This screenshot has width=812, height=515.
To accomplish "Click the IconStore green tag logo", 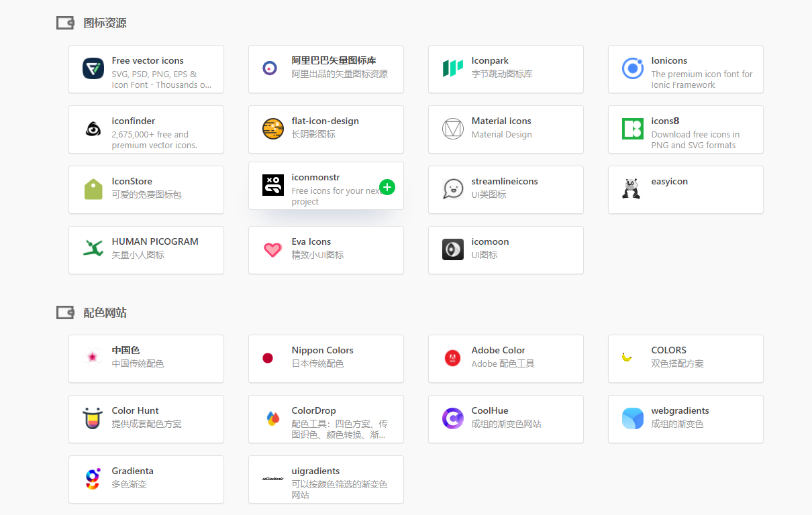I will (93, 189).
